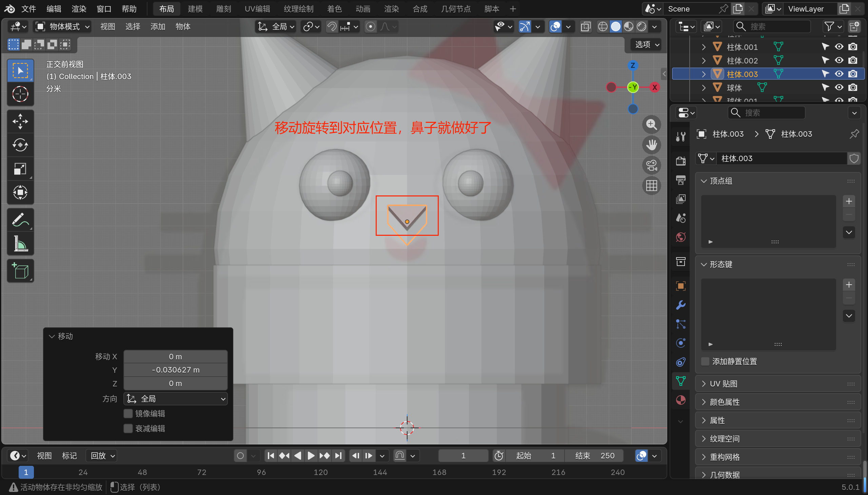Select the Scale tool
868x495 pixels.
[x=20, y=169]
